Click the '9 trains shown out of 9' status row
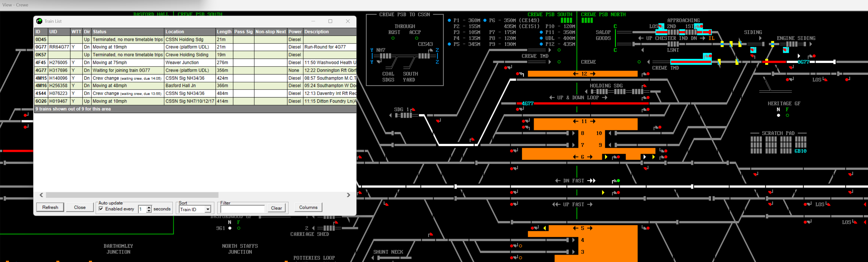Image resolution: width=868 pixels, height=262 pixels. pos(195,109)
